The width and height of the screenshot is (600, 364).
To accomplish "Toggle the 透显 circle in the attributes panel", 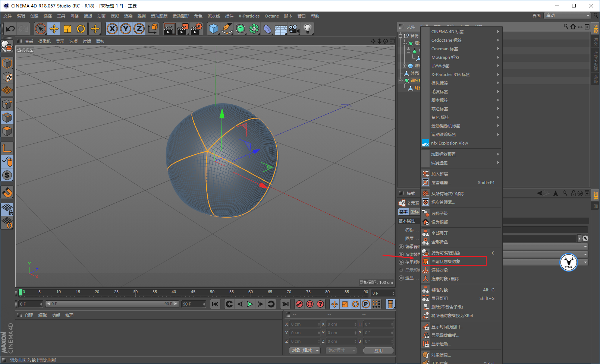I will coord(401,278).
